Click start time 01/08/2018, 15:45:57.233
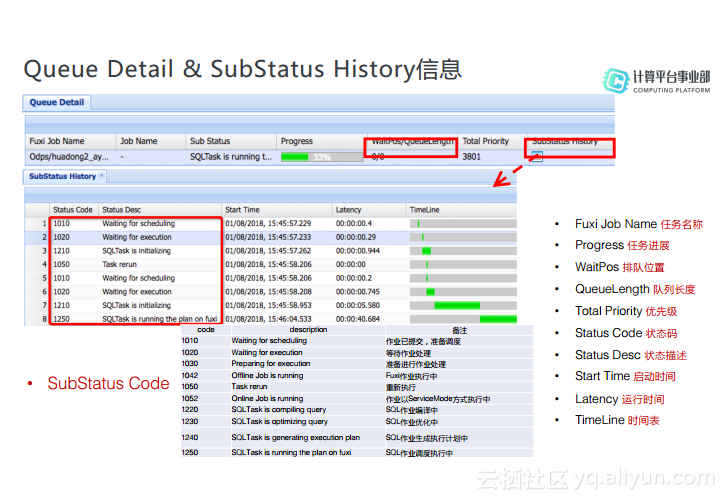Viewport: 726px width, 501px height. [x=268, y=237]
